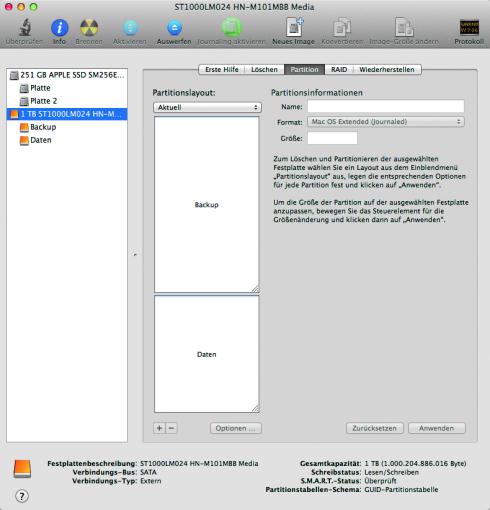
Task: Click Journaling aktivieren toolbar icon
Action: (x=231, y=27)
